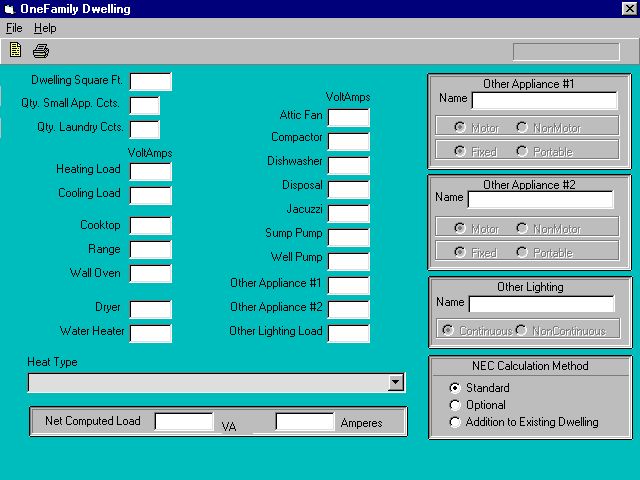Select the Optional calculation method
640x480 pixels.
[x=456, y=405]
